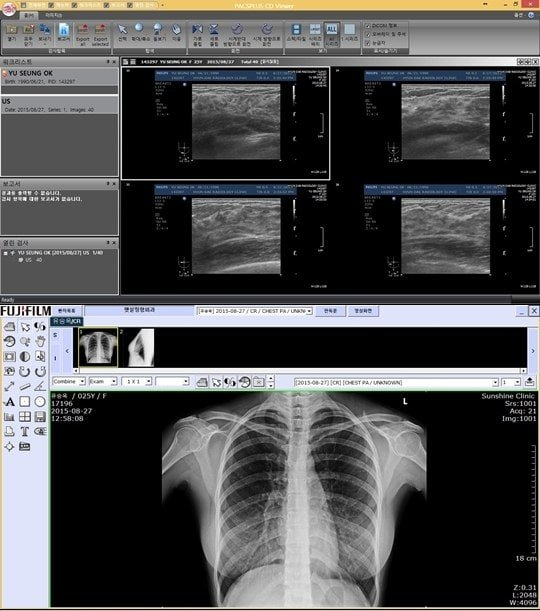Click the S button left of thumbnail strip
This screenshot has width=540, height=611.
[x=55, y=335]
